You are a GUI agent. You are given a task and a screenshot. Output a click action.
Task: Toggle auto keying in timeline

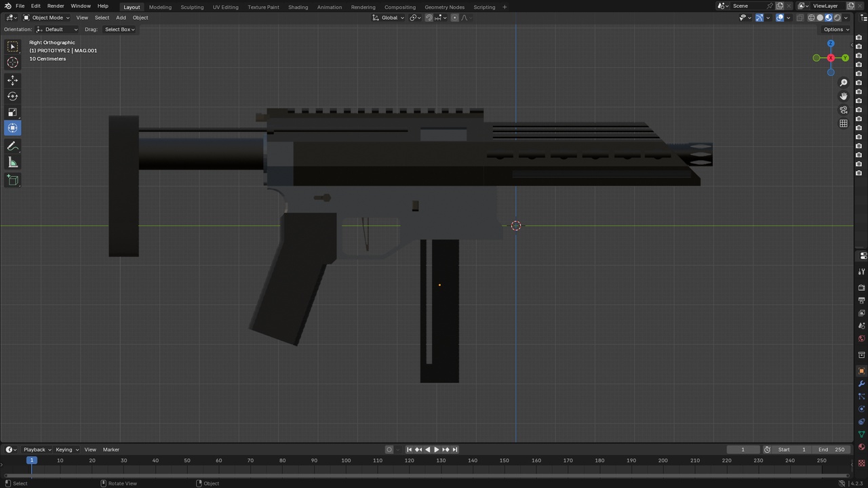click(x=389, y=449)
